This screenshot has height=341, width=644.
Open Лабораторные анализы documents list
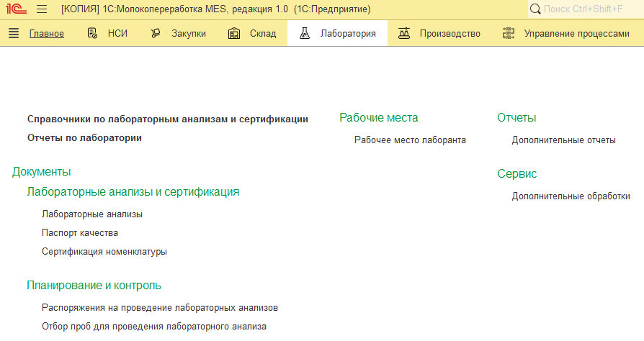tap(92, 214)
